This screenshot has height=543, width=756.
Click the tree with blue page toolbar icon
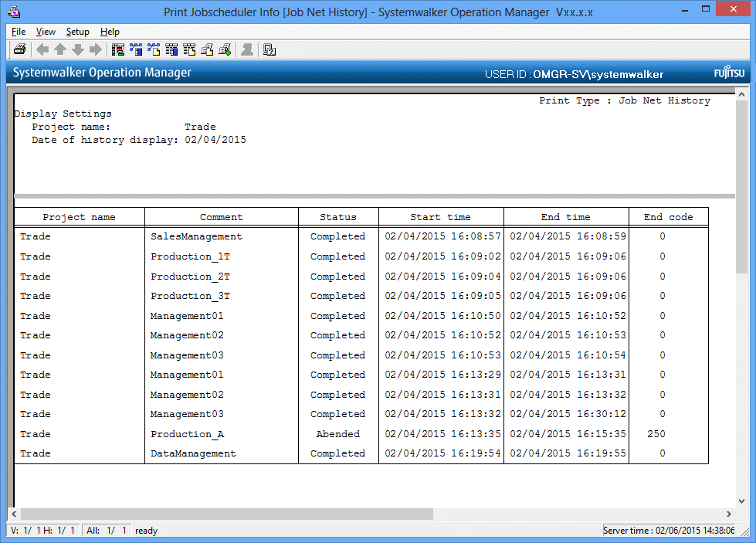(x=136, y=50)
